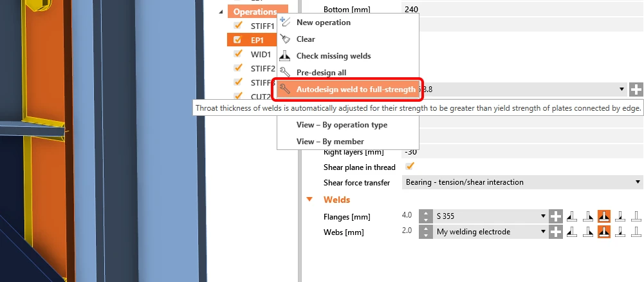Viewport: 644px width, 282px height.
Task: Uncheck the STIFF1 operation checkbox
Action: [x=238, y=26]
